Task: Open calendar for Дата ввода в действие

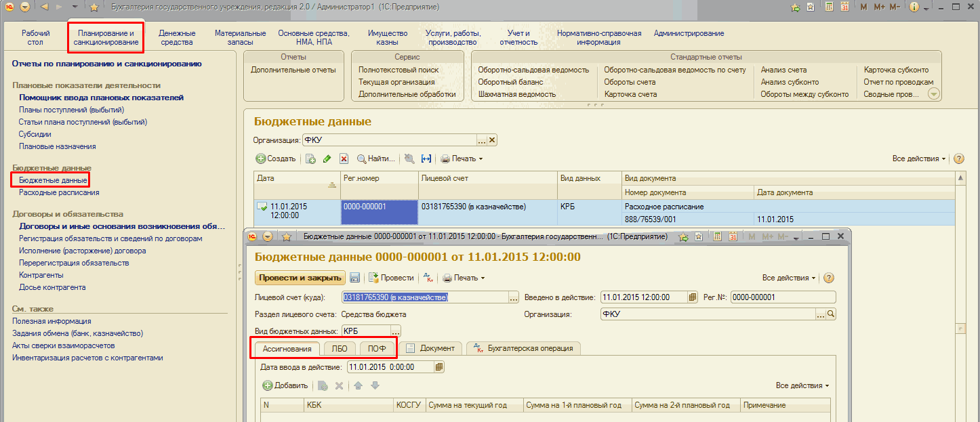Action: (439, 366)
